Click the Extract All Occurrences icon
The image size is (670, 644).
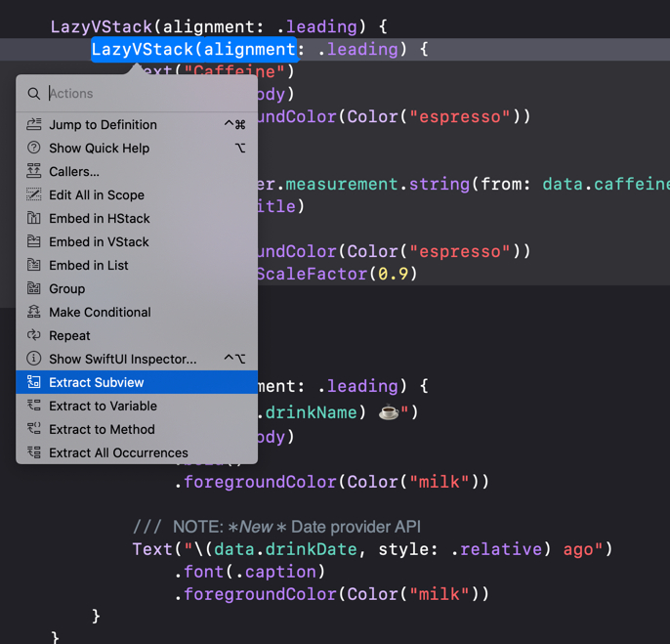[34, 452]
